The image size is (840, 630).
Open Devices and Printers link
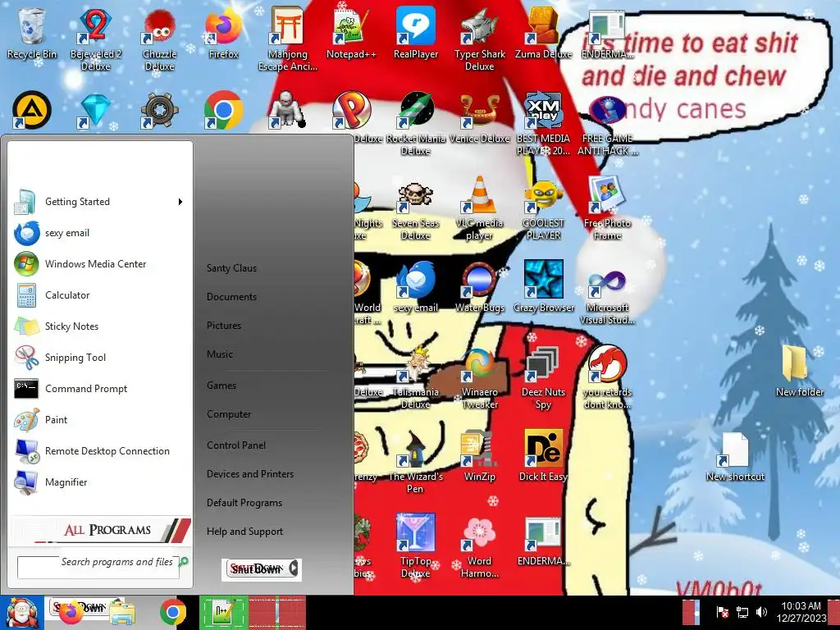pyautogui.click(x=250, y=474)
